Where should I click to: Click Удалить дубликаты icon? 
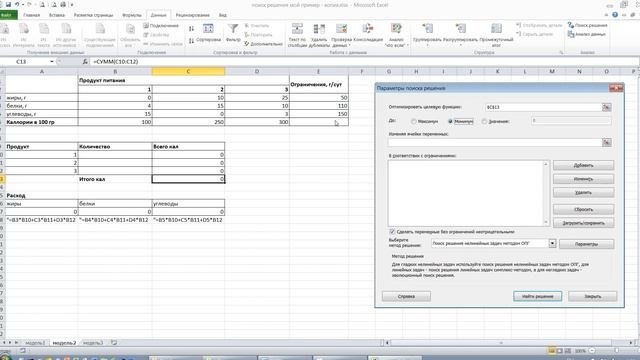pyautogui.click(x=319, y=29)
